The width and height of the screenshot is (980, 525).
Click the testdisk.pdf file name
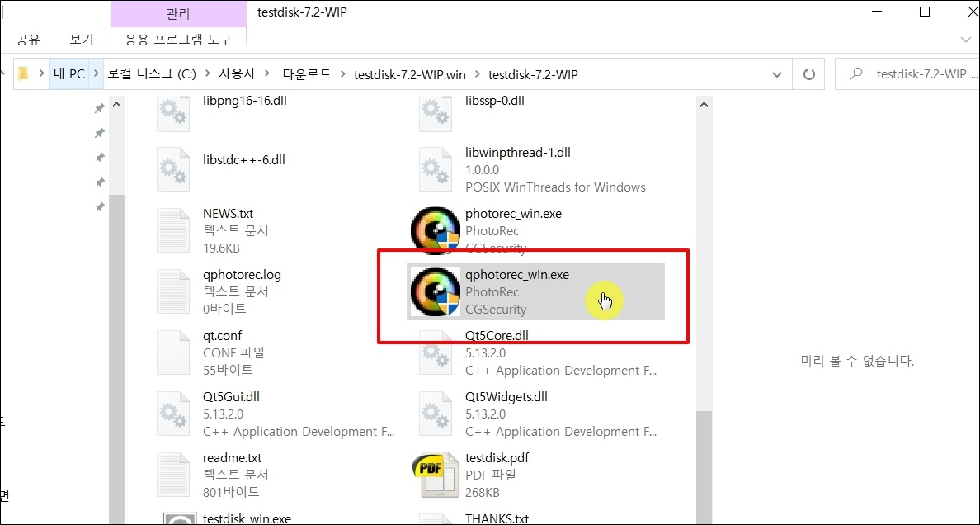click(497, 458)
